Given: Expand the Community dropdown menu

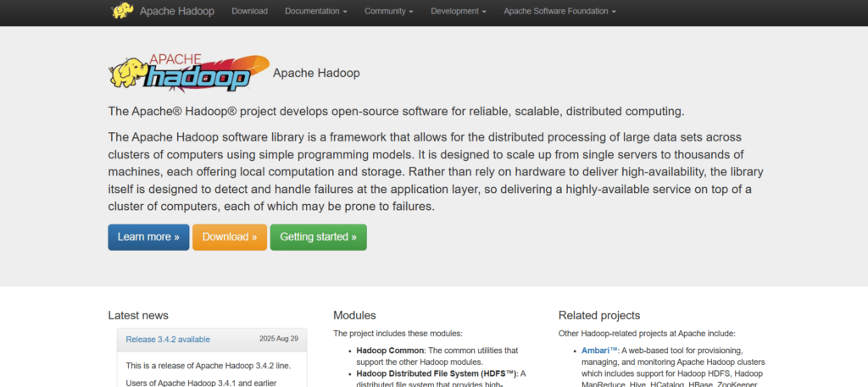Looking at the screenshot, I should (x=388, y=11).
